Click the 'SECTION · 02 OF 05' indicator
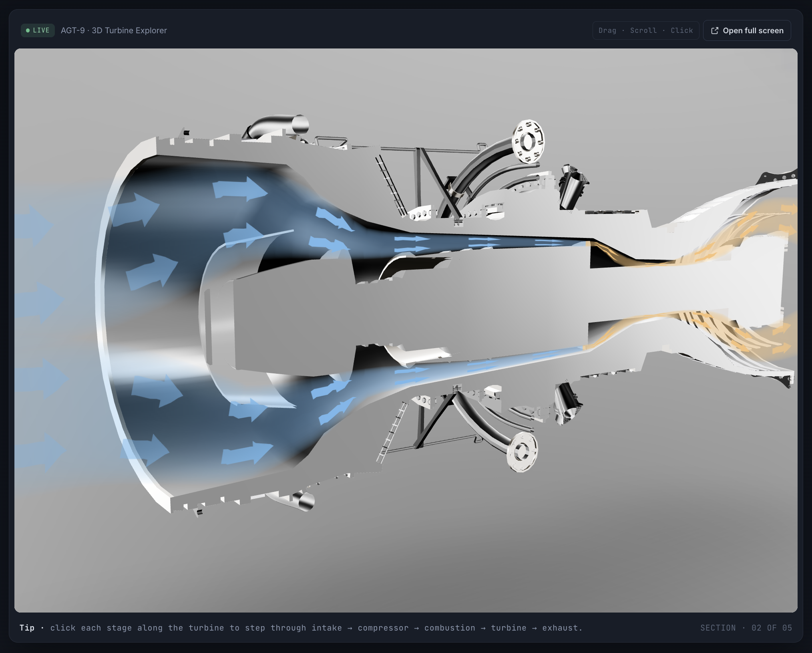Viewport: 812px width, 653px height. tap(746, 628)
